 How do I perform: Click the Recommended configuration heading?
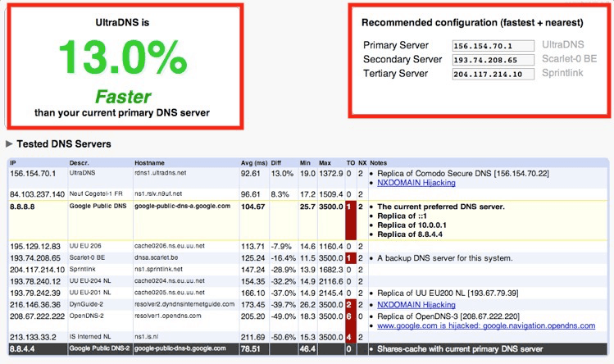472,23
